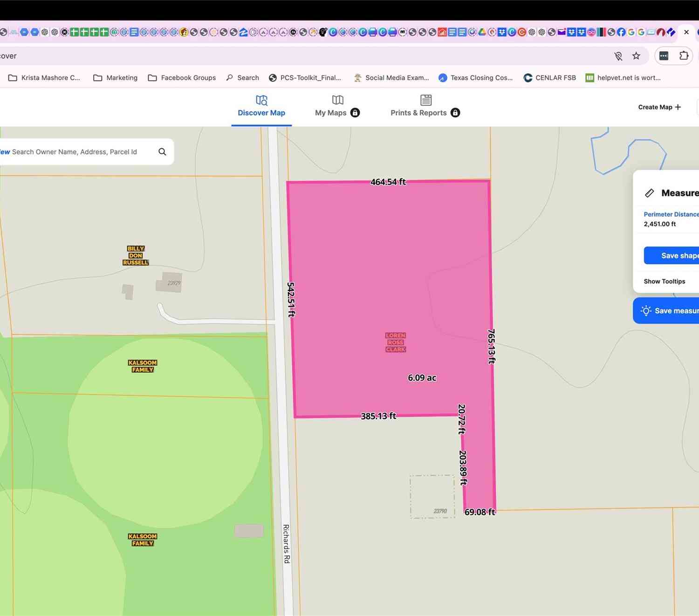
Task: Open the CENLAR FSB bookmark
Action: [x=550, y=78]
